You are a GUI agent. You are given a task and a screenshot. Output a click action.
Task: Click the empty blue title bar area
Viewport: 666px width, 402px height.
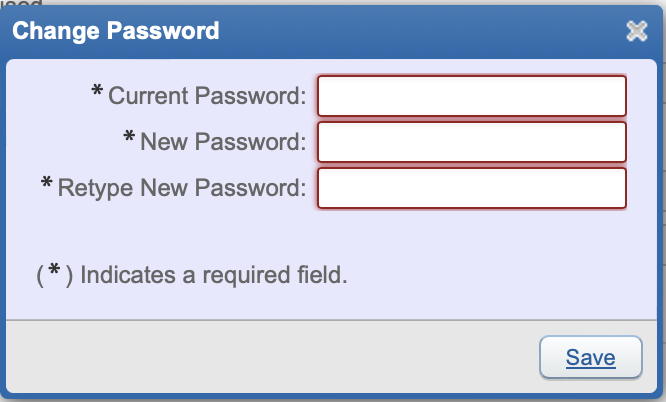[x=420, y=31]
